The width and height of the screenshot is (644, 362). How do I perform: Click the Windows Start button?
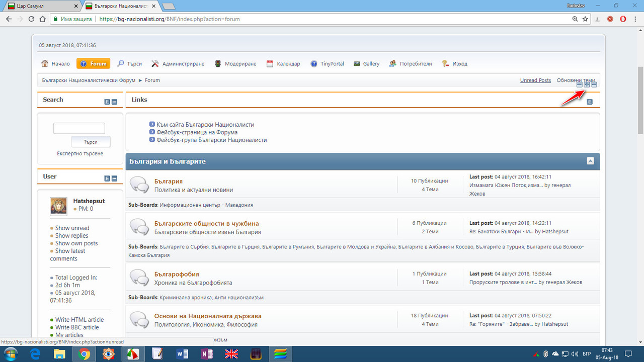10,354
